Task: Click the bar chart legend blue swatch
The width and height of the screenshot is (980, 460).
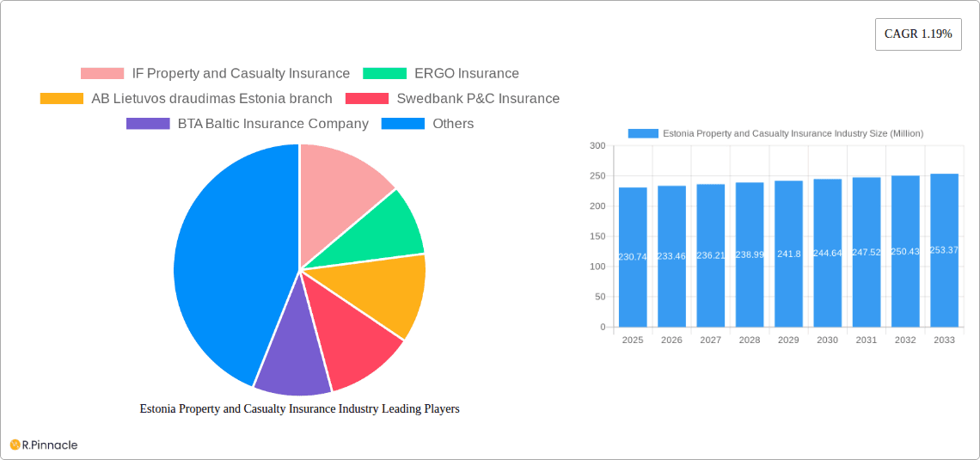Action: pyautogui.click(x=643, y=134)
